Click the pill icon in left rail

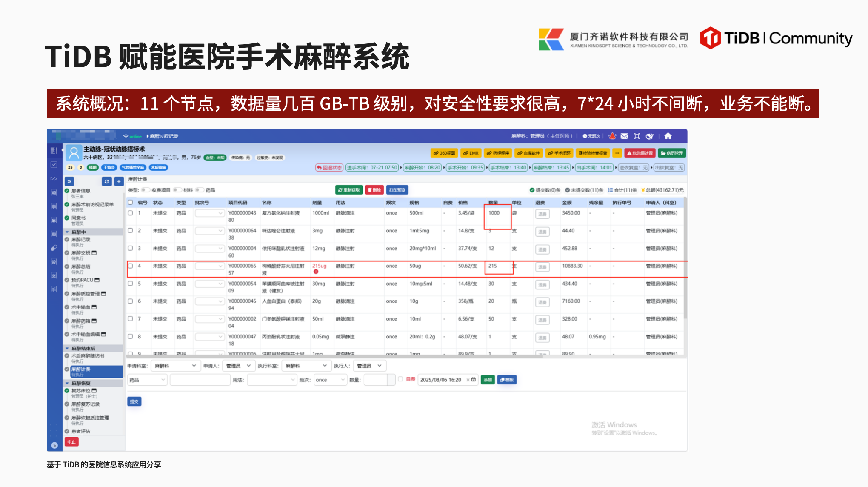(54, 248)
